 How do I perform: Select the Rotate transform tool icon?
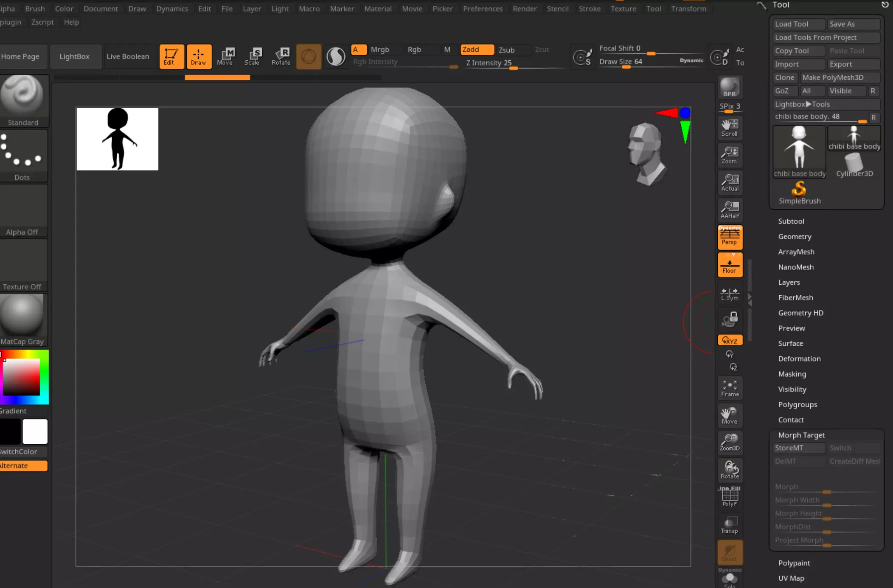point(281,56)
